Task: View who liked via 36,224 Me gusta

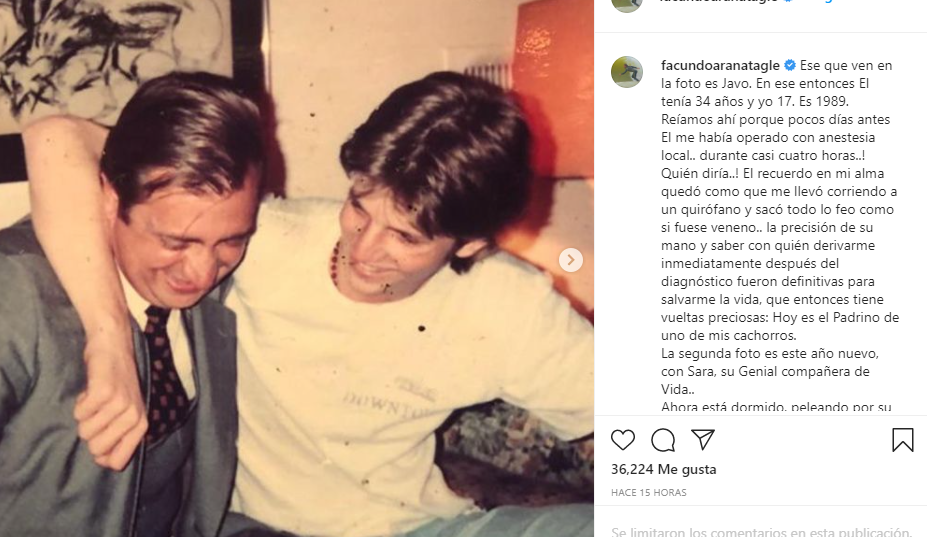Action: point(663,469)
